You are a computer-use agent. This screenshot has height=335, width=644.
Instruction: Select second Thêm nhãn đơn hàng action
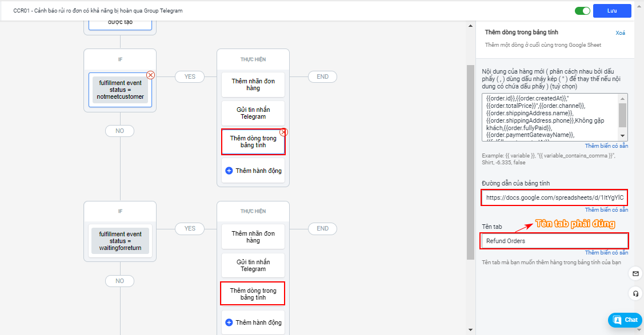click(253, 237)
